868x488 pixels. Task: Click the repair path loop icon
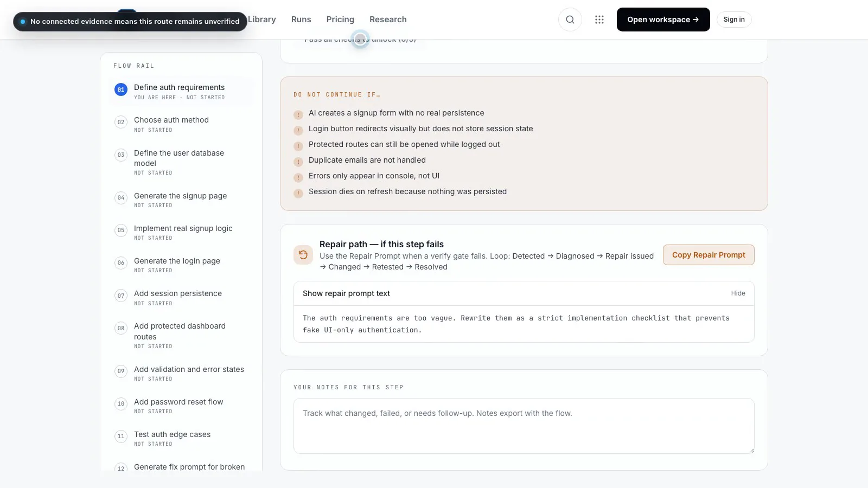(x=303, y=255)
